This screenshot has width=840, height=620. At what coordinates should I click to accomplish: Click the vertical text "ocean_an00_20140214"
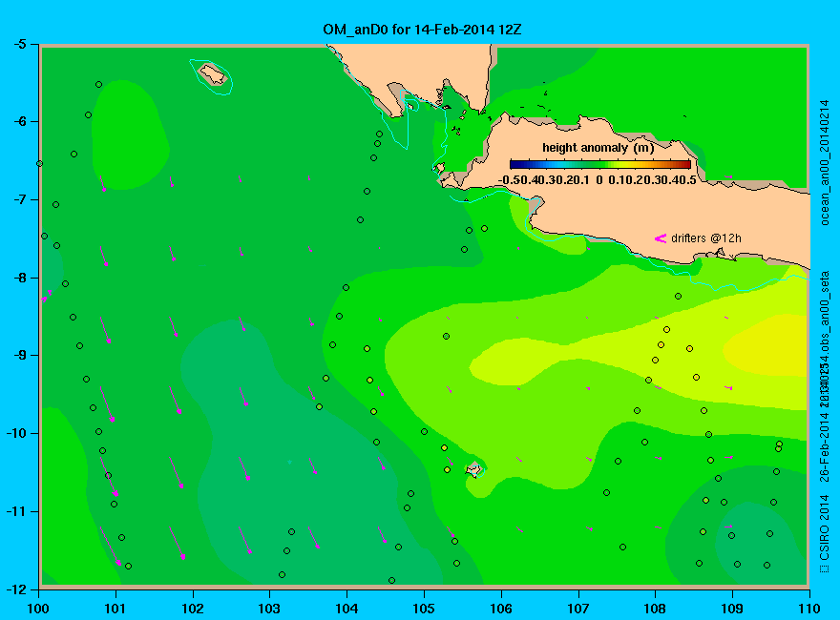[x=825, y=163]
